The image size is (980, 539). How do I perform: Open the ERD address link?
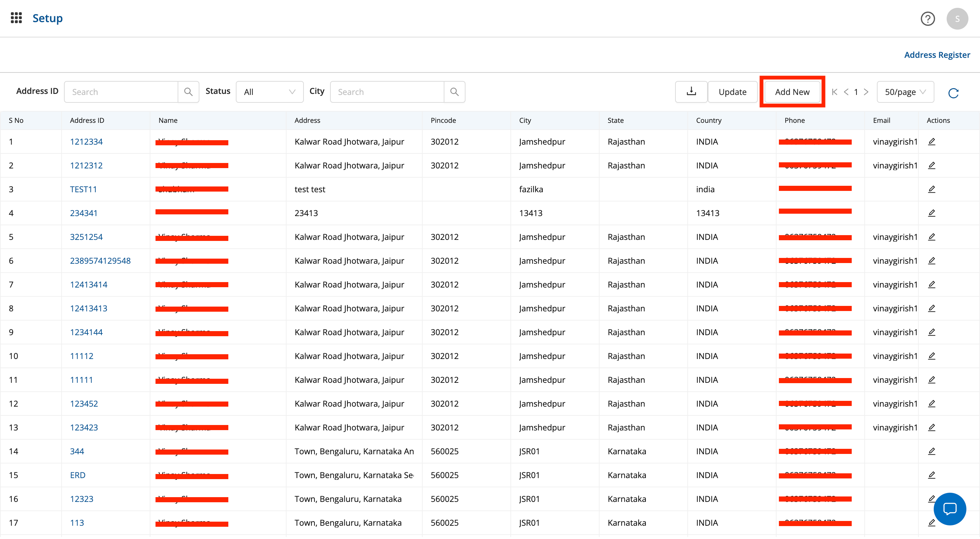78,475
